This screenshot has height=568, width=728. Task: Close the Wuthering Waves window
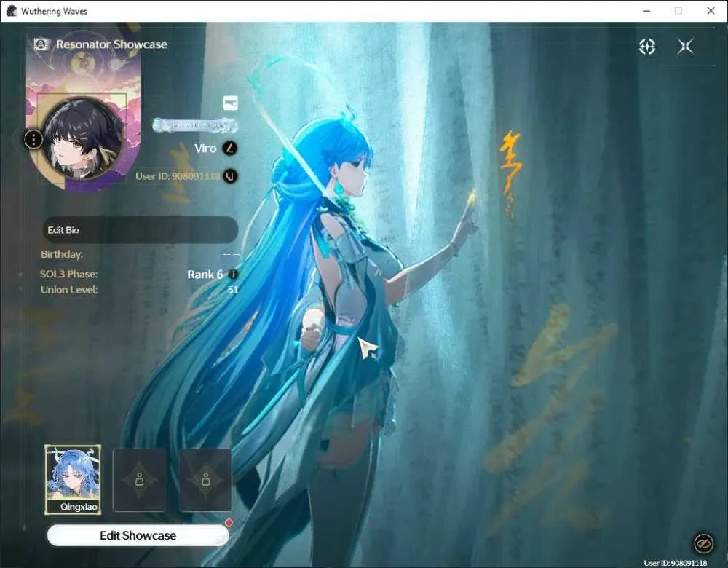711,11
